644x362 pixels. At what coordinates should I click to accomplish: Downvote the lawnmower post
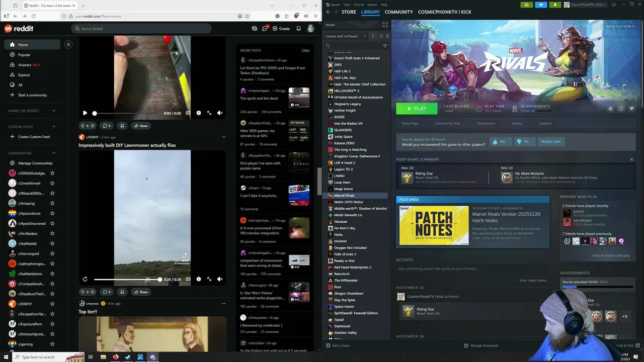click(93, 292)
